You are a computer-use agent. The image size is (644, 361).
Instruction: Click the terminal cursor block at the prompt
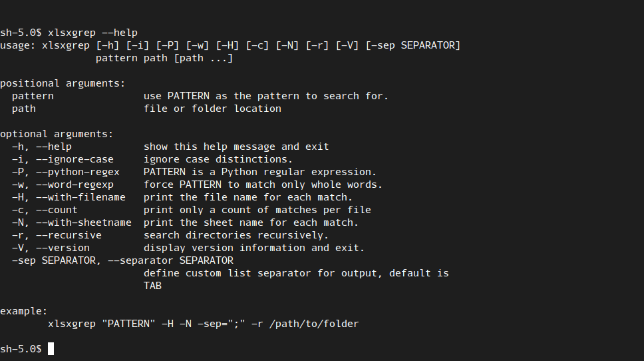[51, 348]
